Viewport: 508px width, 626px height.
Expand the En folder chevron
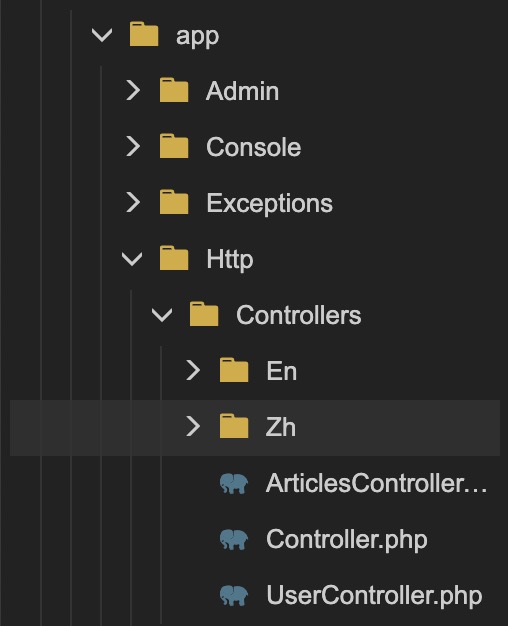point(193,370)
